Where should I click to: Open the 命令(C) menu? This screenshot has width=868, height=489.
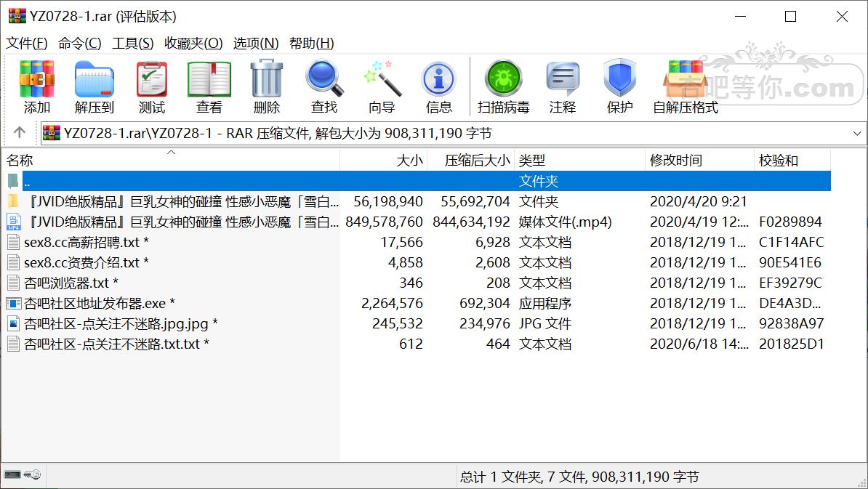click(x=80, y=43)
